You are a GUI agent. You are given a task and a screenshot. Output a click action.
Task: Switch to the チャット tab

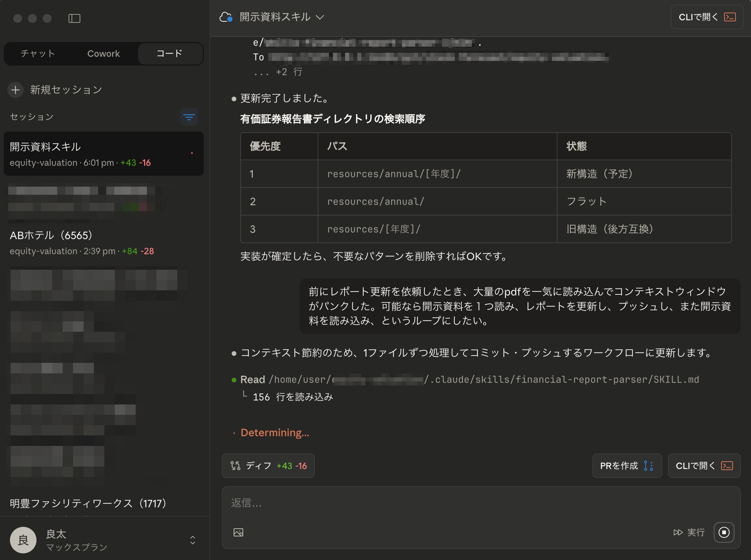38,54
